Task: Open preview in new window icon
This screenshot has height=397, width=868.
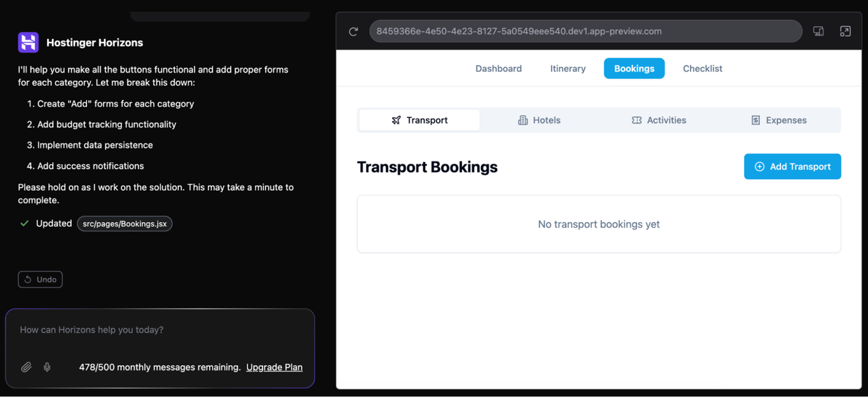Action: tap(845, 31)
